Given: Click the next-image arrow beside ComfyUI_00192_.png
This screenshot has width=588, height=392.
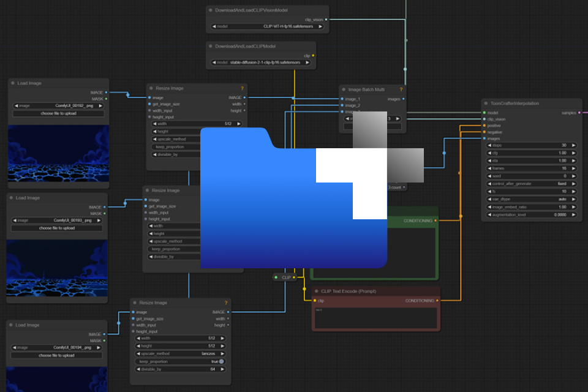Looking at the screenshot, I should 100,106.
